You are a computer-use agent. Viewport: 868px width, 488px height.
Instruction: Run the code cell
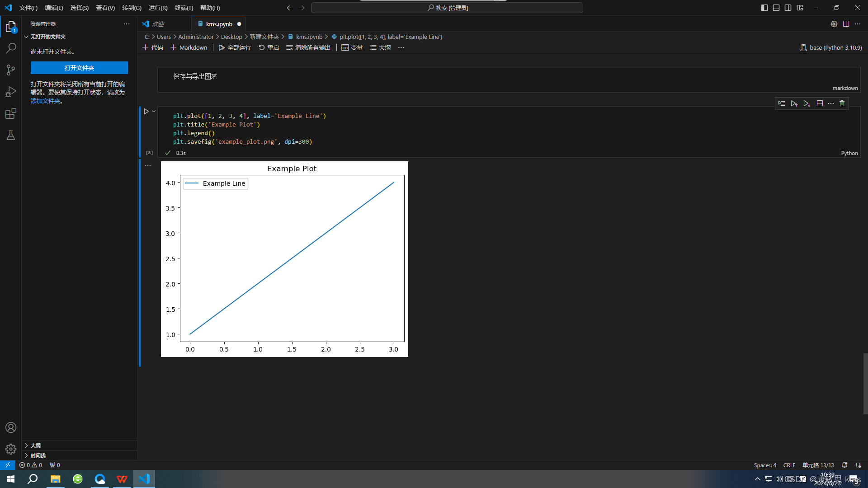tap(146, 111)
